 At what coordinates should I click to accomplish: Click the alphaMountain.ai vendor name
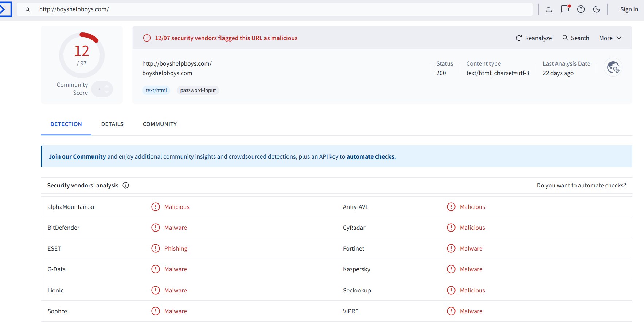click(x=71, y=207)
